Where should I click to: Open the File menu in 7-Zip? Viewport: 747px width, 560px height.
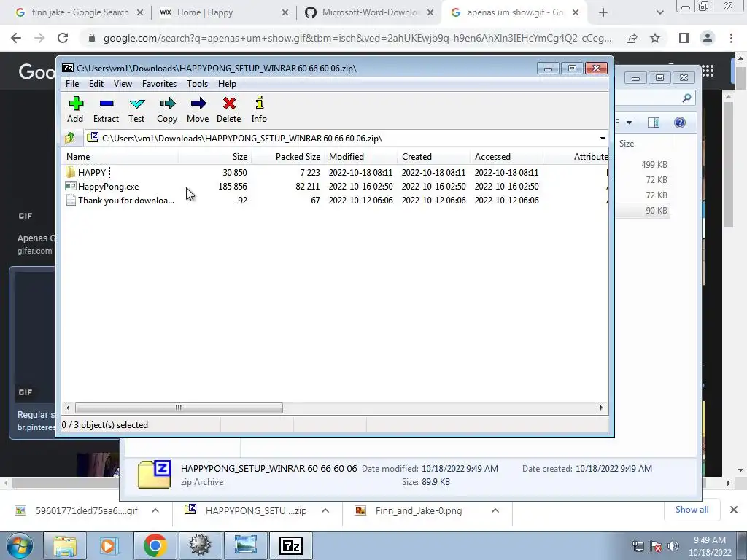[x=72, y=84]
